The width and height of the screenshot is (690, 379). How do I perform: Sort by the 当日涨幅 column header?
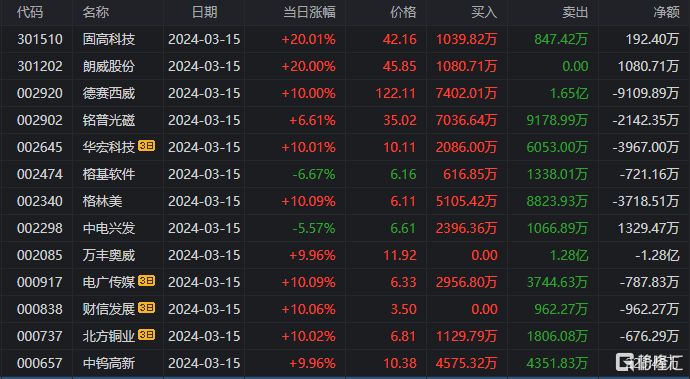pos(309,12)
